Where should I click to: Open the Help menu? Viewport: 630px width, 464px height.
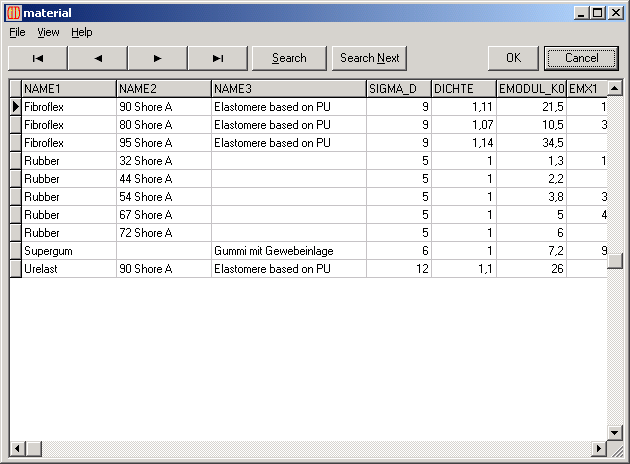[81, 32]
